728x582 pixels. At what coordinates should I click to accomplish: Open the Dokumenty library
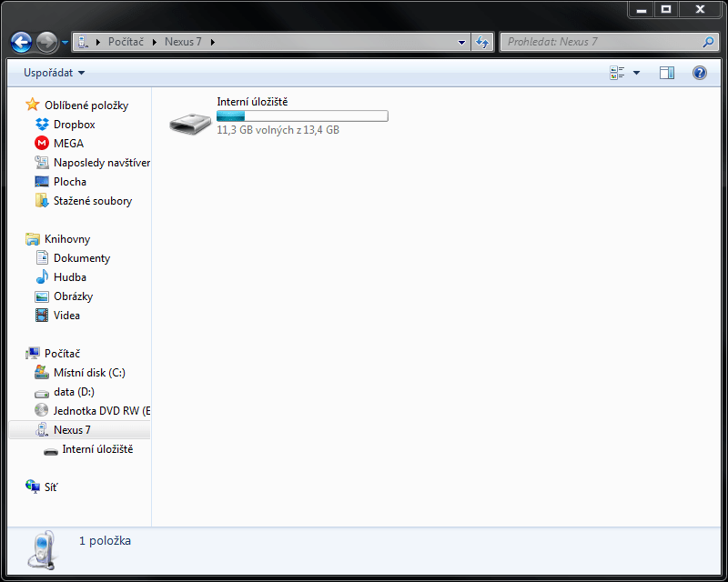click(82, 258)
